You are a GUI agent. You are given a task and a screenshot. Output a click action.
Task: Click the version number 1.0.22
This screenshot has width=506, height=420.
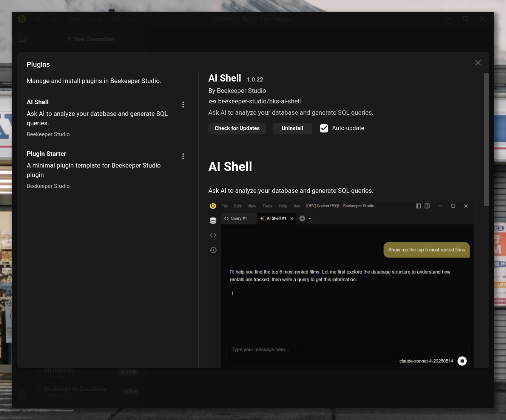(255, 80)
